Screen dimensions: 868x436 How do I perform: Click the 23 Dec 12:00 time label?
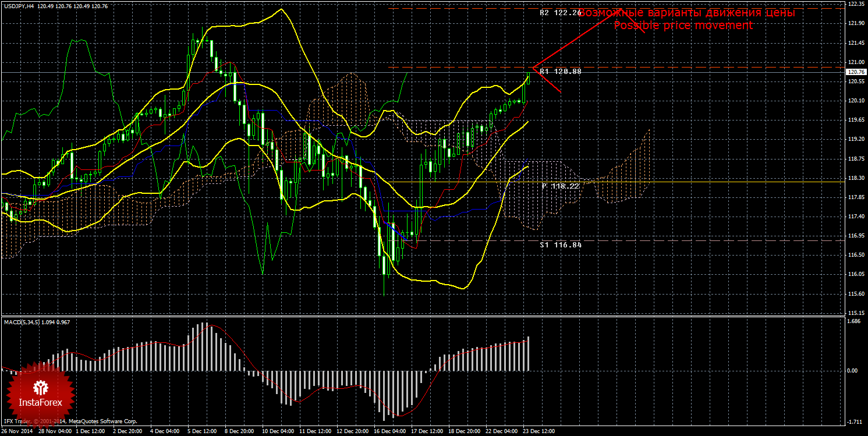[540, 431]
